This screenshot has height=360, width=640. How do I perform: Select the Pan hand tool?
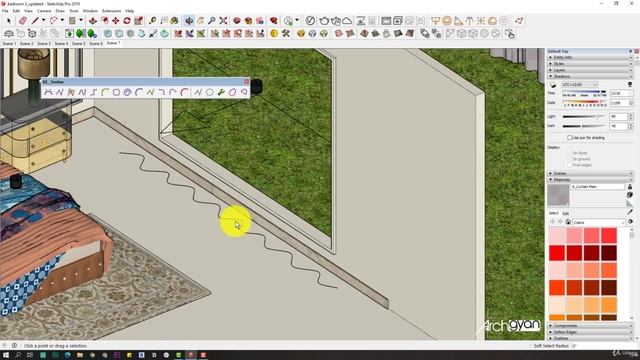(x=200, y=20)
